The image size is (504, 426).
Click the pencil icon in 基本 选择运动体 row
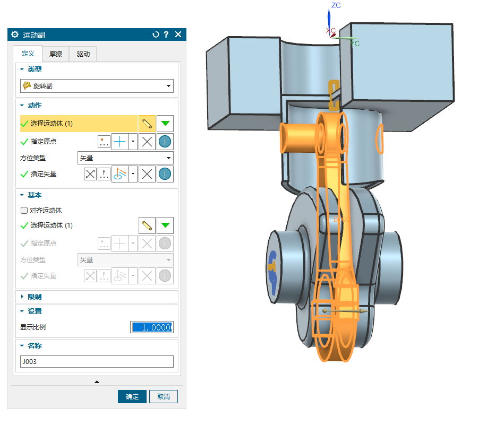click(147, 225)
